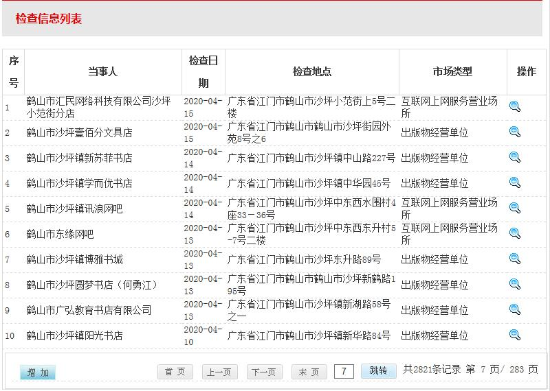This screenshot has width=550, height=391.
Task: Select party name 鹤山市沙坪镇博雅书城
Action: (74, 259)
